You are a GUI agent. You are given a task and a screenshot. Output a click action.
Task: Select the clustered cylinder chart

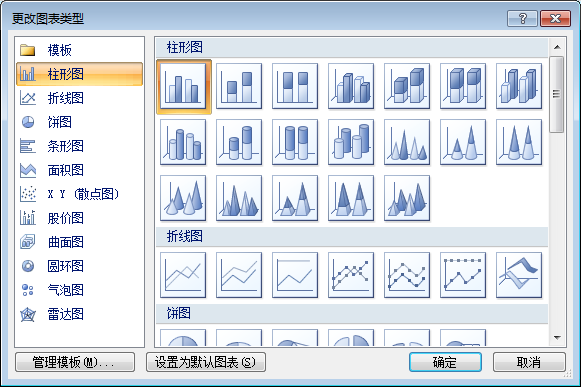(183, 142)
